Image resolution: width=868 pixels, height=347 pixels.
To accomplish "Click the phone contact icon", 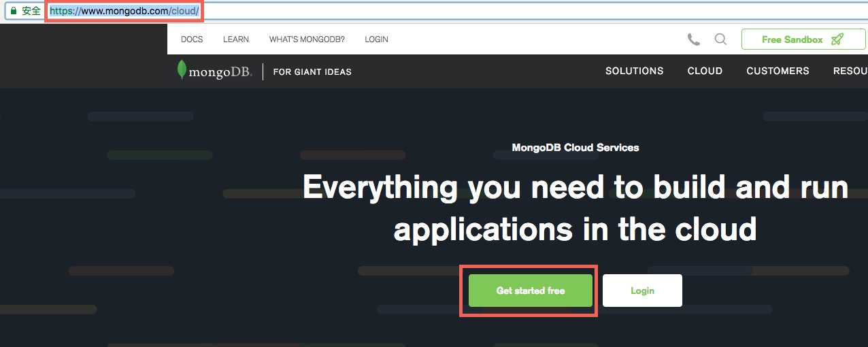I will tap(694, 39).
